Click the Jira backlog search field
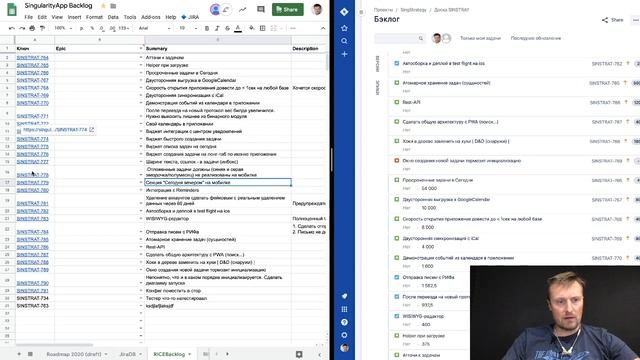This screenshot has height=360, width=640. [399, 38]
